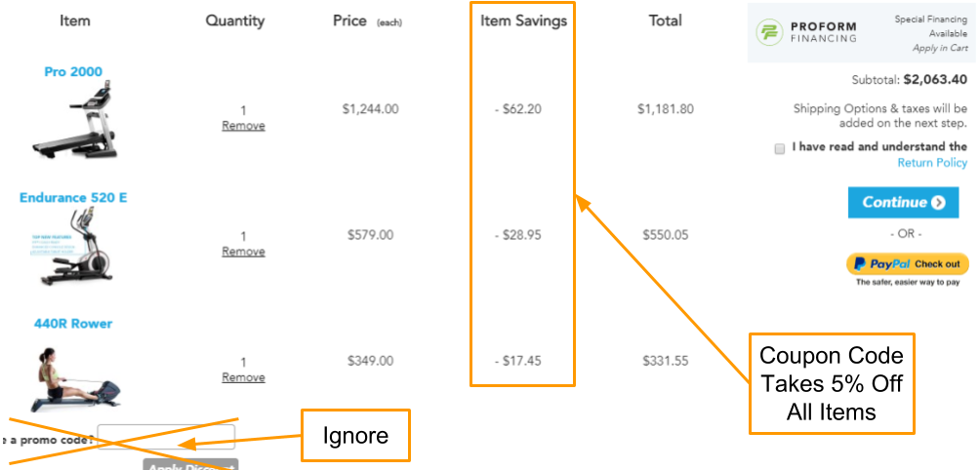The image size is (980, 470).
Task: Click the Apply Discount button
Action: coord(190,465)
